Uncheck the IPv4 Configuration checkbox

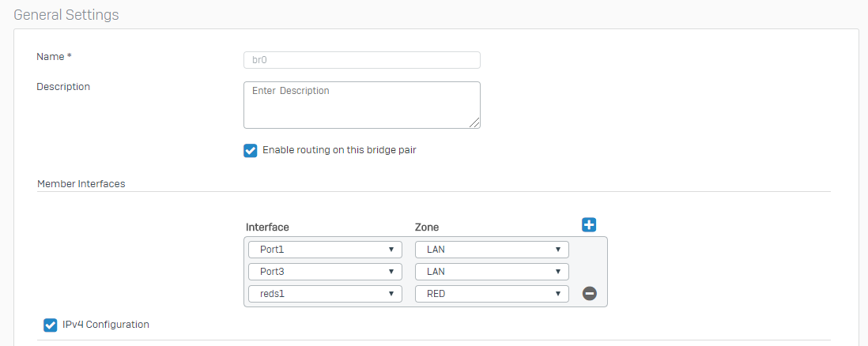[51, 325]
